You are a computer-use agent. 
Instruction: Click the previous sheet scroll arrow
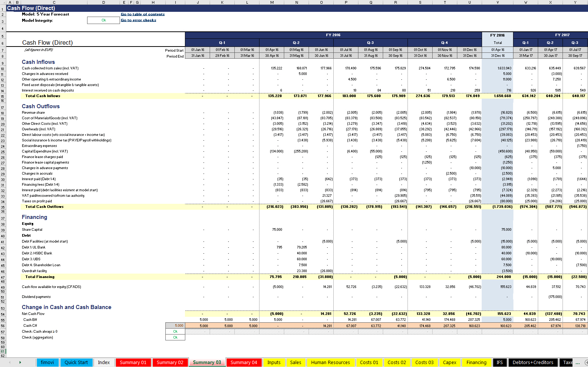pyautogui.click(x=10, y=363)
